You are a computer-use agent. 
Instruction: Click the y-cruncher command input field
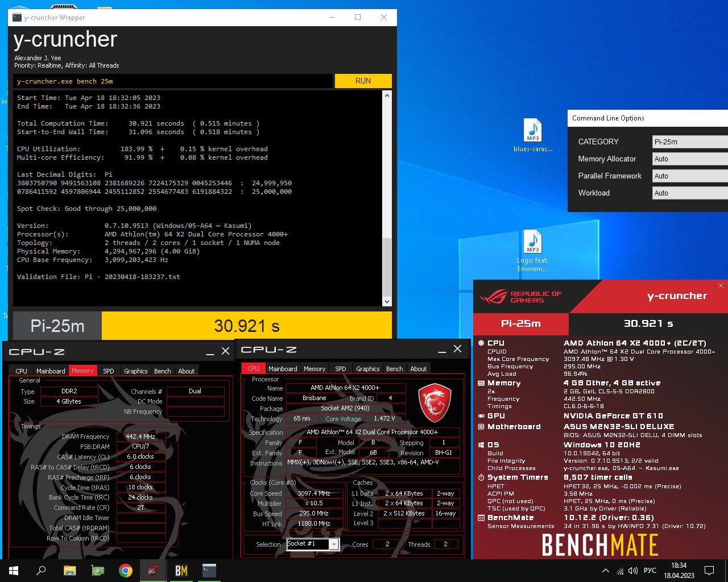click(x=173, y=81)
